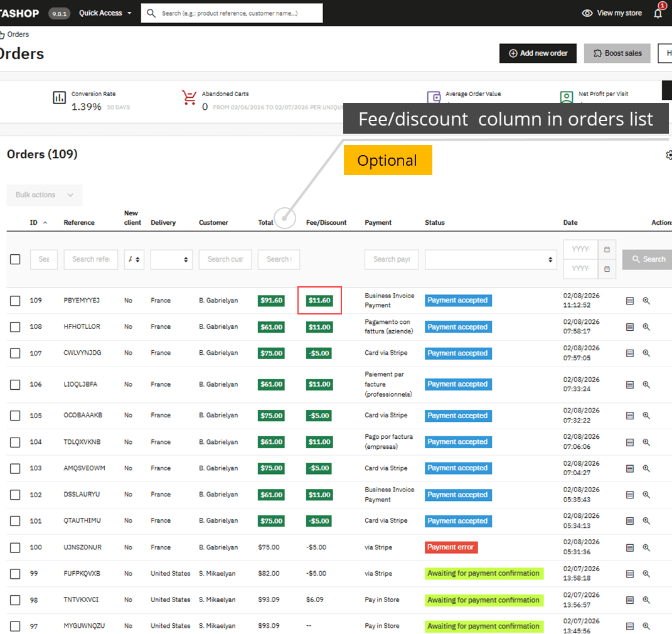Click Awaiting payment status of order 99

484,574
